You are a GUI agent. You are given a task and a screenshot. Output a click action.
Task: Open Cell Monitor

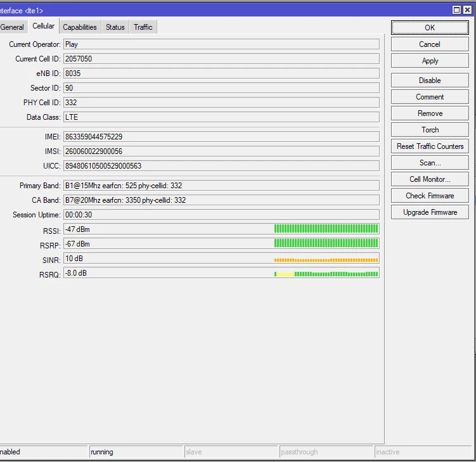coord(430,179)
